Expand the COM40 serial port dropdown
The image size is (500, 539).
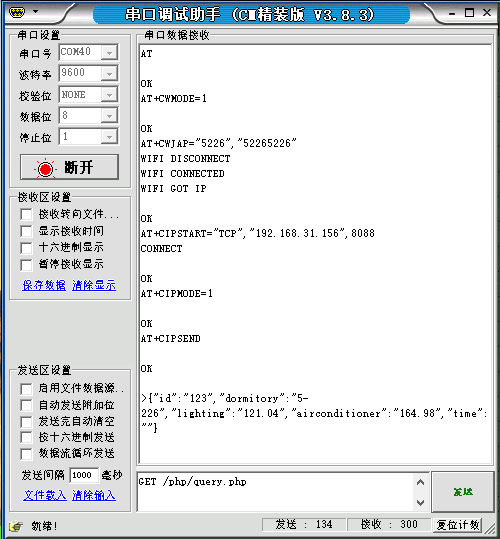point(109,53)
